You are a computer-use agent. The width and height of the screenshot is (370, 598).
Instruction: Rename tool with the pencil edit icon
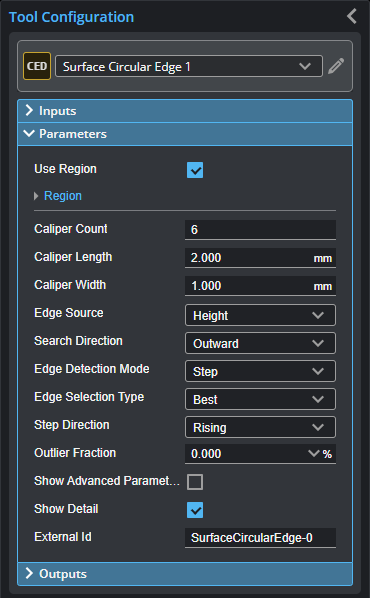[336, 66]
